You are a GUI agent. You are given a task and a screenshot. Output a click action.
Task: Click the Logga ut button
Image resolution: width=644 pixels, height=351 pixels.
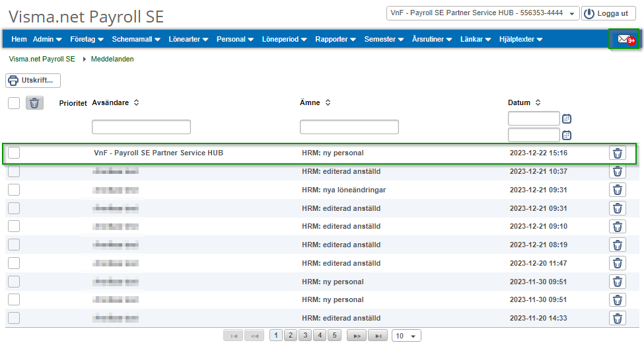(x=608, y=13)
